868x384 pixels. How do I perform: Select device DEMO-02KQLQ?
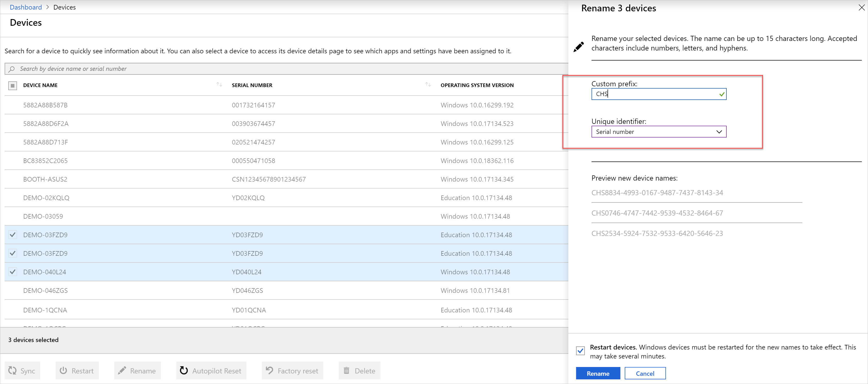46,198
